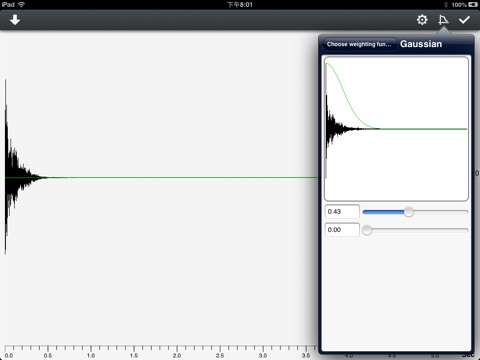The width and height of the screenshot is (480, 360).
Task: Tap the Gaussian preview plot
Action: point(396,129)
